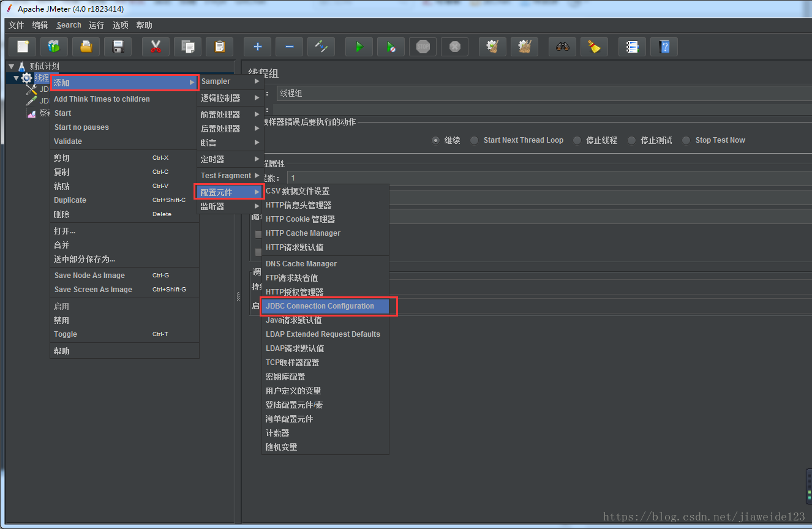Open the 运行 menu
Image resolution: width=812 pixels, height=529 pixels.
tap(96, 25)
